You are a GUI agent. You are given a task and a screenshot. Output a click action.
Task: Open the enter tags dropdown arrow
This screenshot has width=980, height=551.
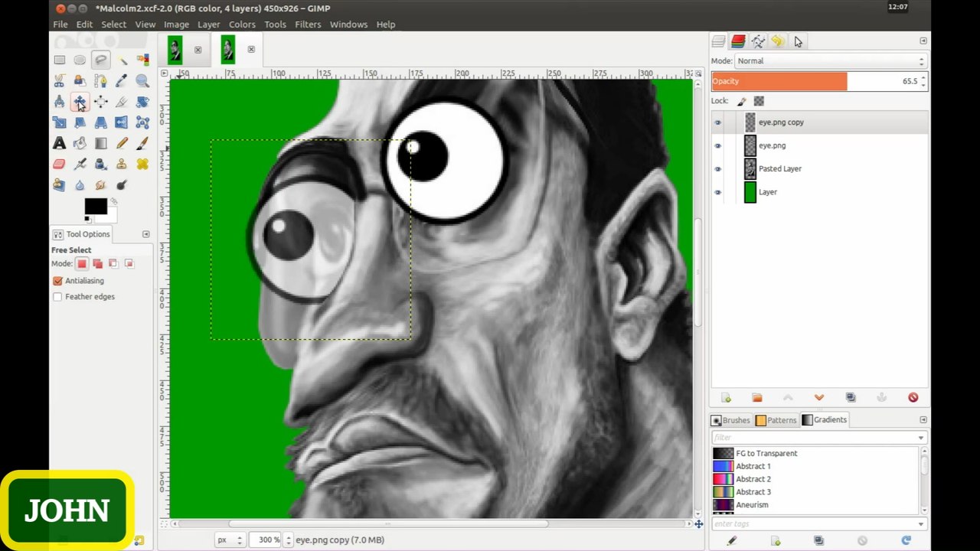click(x=920, y=524)
